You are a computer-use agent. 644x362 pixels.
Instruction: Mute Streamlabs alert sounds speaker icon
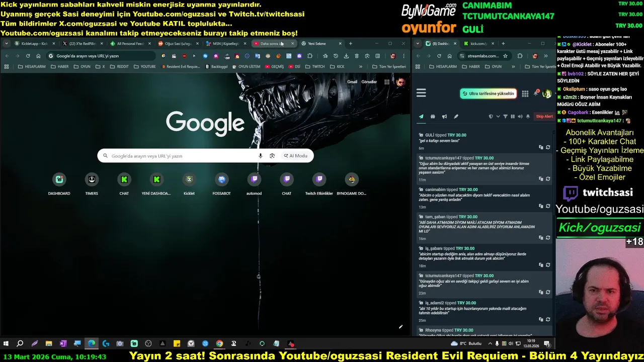click(x=520, y=117)
